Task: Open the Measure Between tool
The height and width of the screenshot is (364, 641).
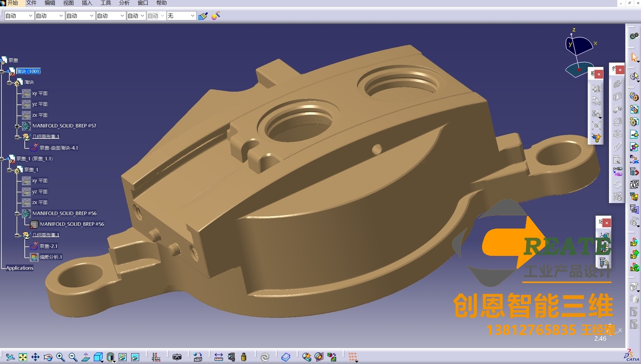Action: [x=218, y=357]
